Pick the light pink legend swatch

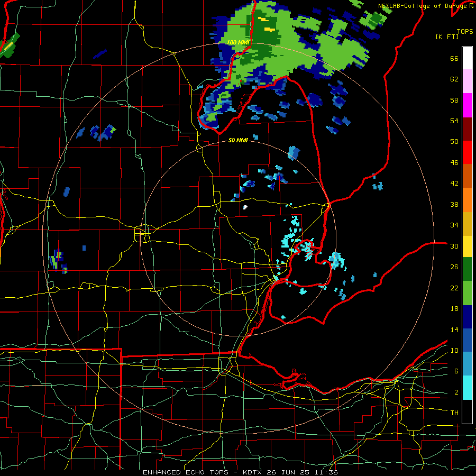click(x=467, y=81)
